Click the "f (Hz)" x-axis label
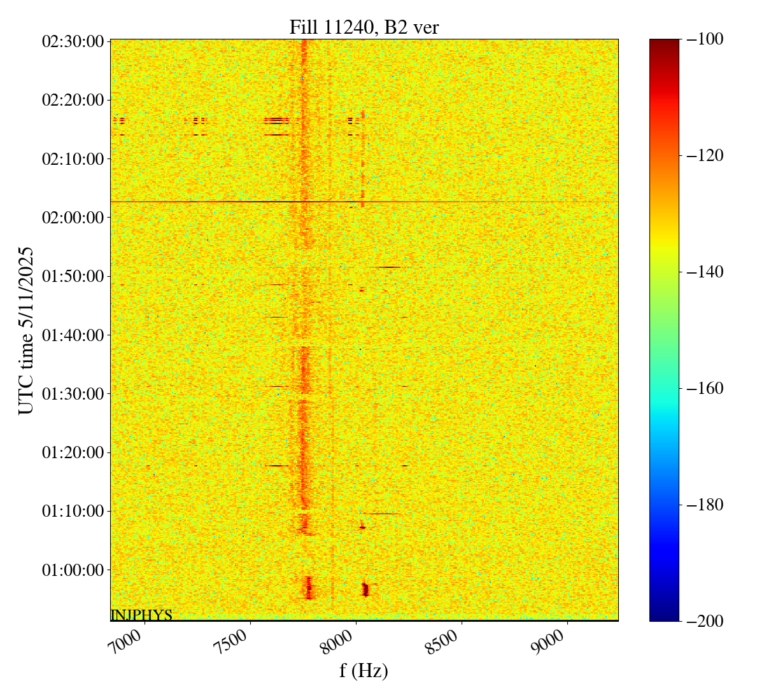The height and width of the screenshot is (700, 764). 364,670
